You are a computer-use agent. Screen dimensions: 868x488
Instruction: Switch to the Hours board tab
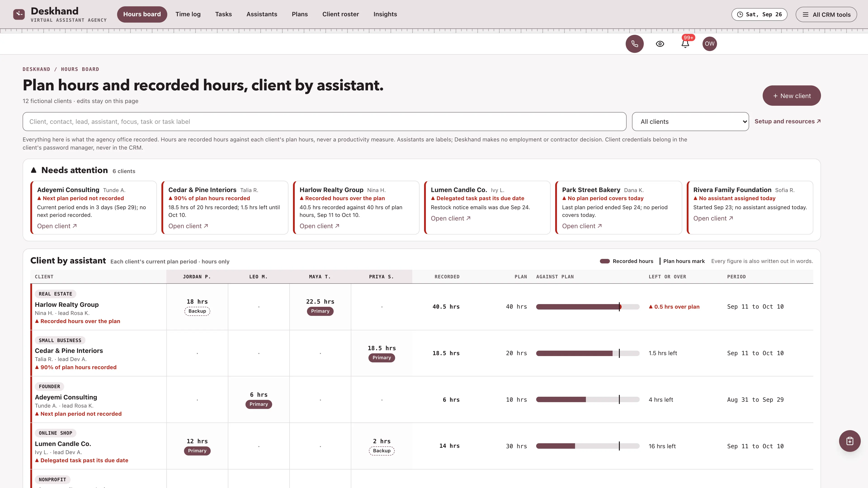pyautogui.click(x=142, y=14)
